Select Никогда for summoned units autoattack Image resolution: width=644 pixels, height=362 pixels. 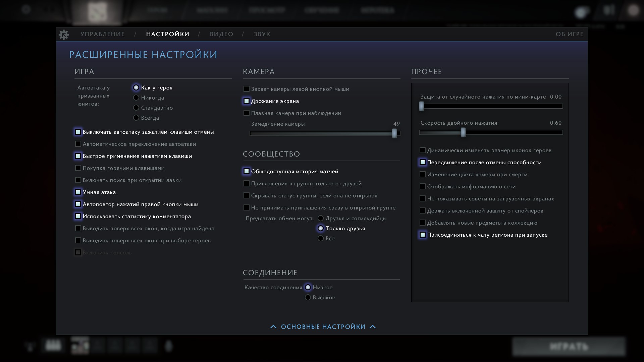click(136, 98)
